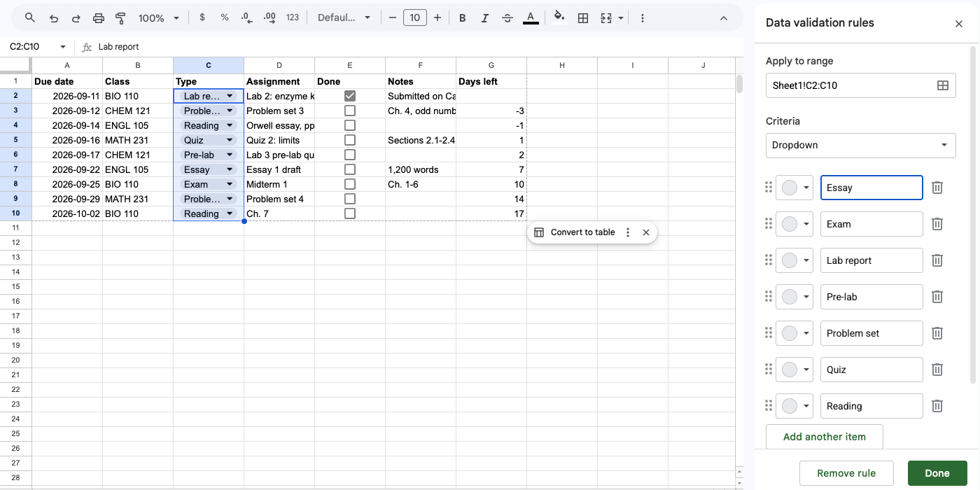Click the green Done button
This screenshot has width=980, height=490.
click(937, 473)
